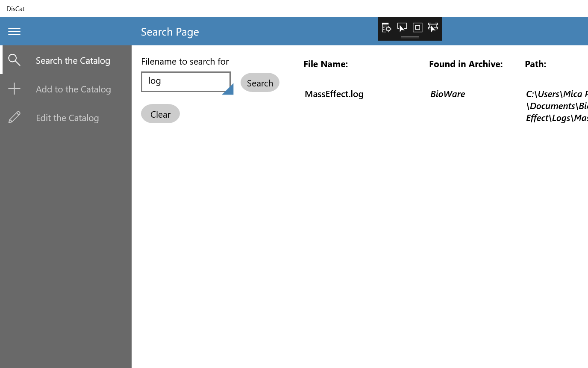Select Edit the Catalog menu item
The image size is (588, 368).
66,117
